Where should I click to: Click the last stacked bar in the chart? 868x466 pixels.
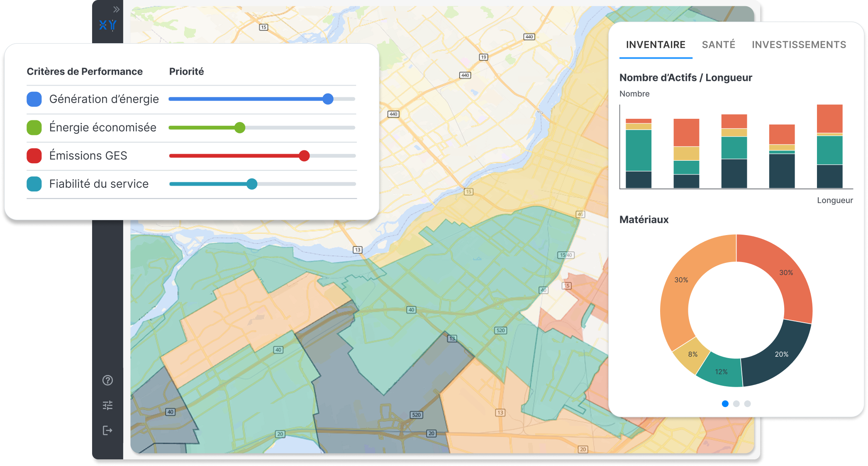tap(829, 146)
